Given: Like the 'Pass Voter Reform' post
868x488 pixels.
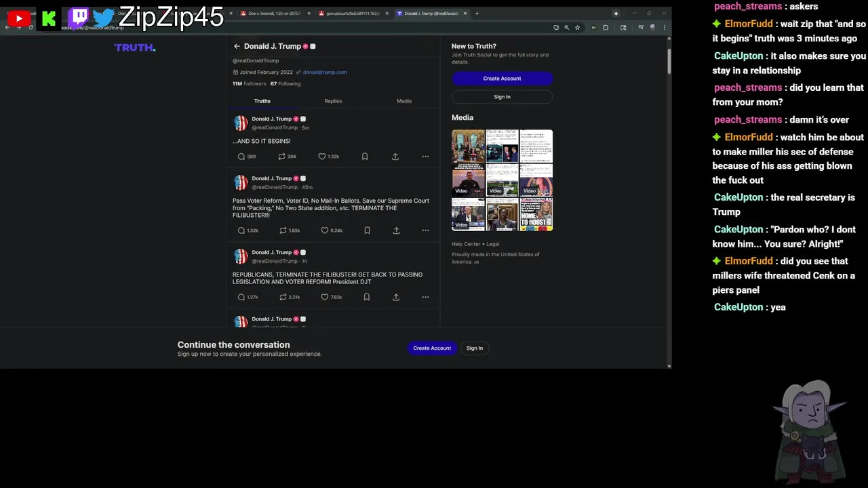Looking at the screenshot, I should coord(324,230).
